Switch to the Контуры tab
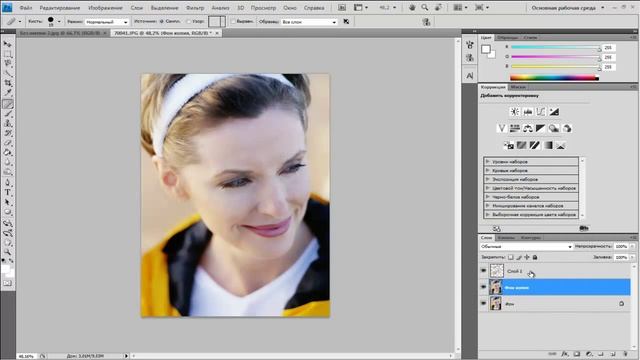The image size is (640, 360). (531, 238)
